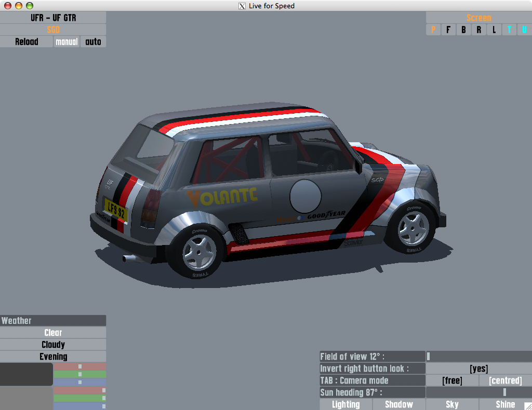
Task: Click the Field of view 12° label
Action: [x=372, y=357]
